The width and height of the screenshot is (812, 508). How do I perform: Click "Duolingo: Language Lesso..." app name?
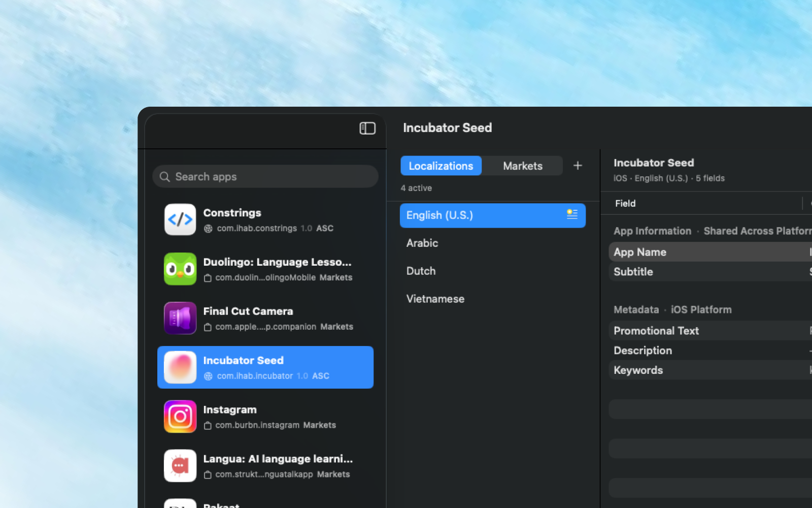[277, 262]
